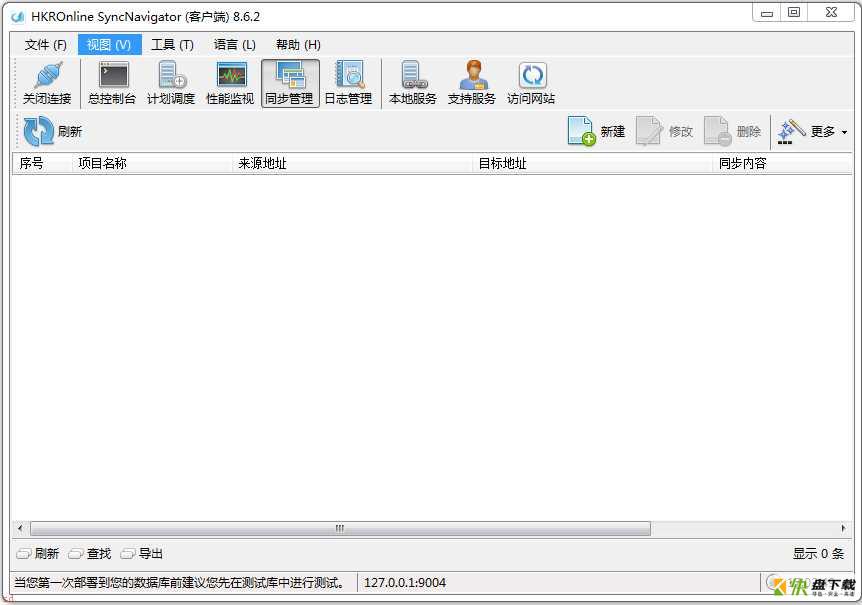Sort by the 目标地址 column header
Viewport: 862px width, 605px height.
point(592,164)
